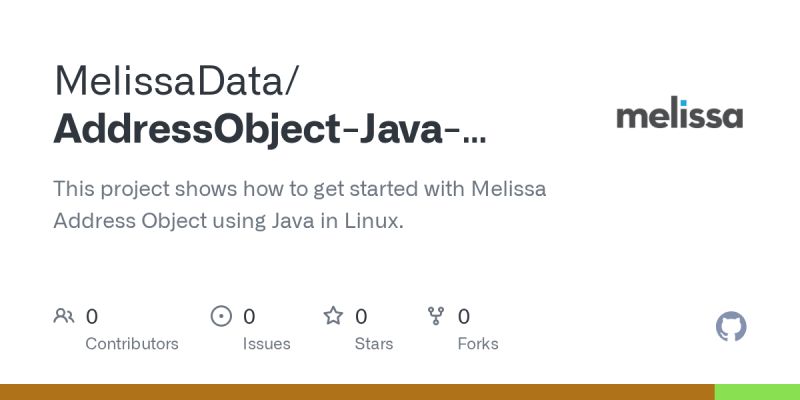Click the melissa brand logo

click(x=680, y=115)
